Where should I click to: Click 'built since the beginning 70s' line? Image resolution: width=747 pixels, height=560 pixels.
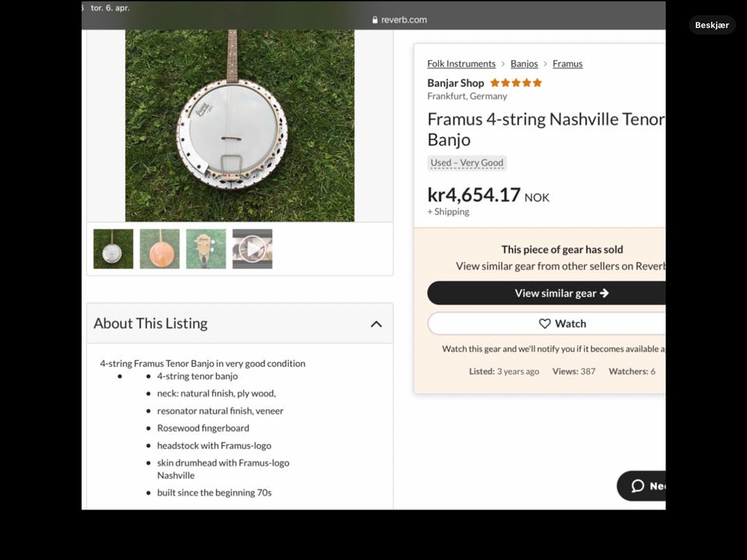click(215, 493)
